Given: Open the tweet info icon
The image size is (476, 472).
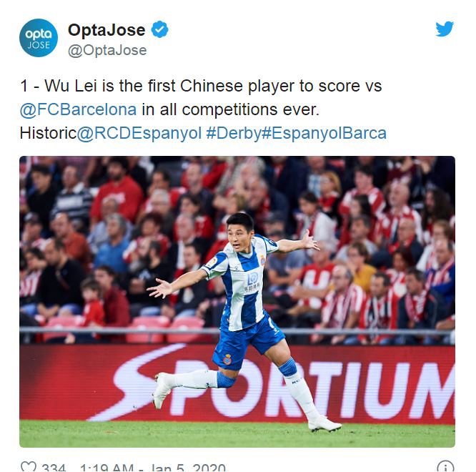Looking at the screenshot, I should pyautogui.click(x=445, y=466).
